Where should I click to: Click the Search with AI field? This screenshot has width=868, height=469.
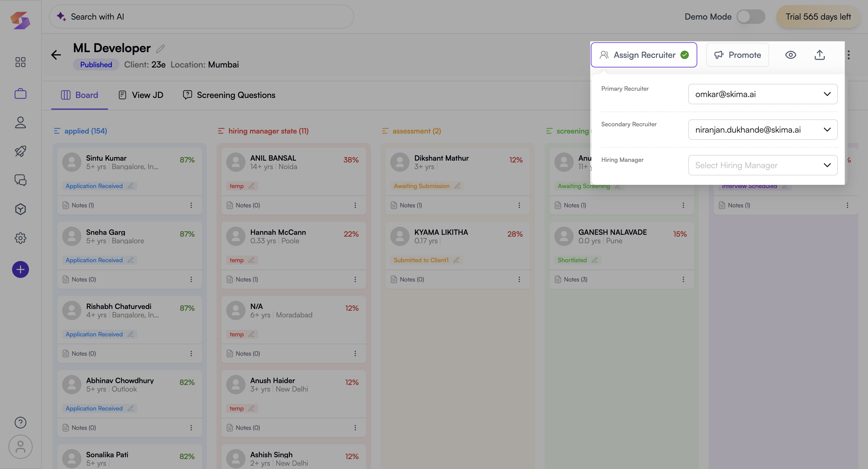tap(201, 17)
